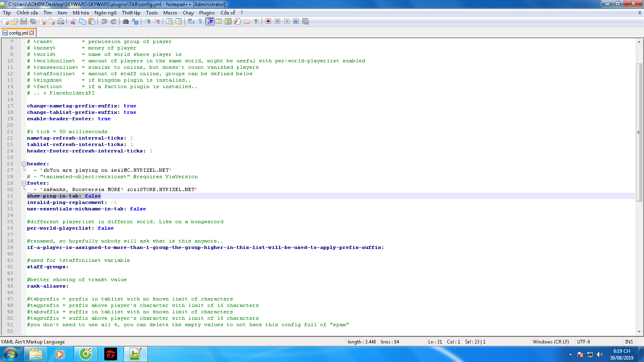Click the Cut scissors icon
The width and height of the screenshot is (644, 362).
73,21
